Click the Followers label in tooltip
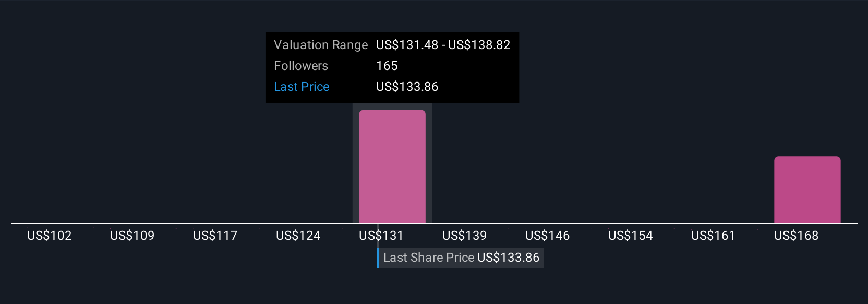Image resolution: width=868 pixels, height=304 pixels. pos(301,66)
